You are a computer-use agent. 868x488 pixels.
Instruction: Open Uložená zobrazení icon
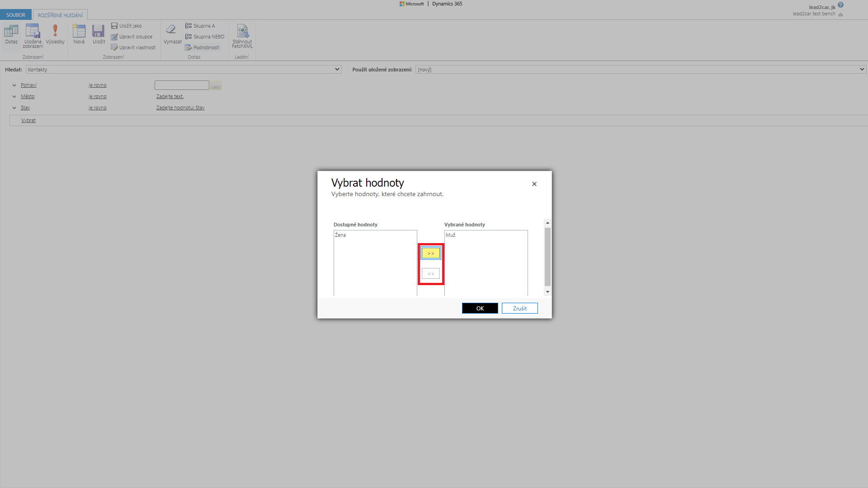(x=33, y=32)
